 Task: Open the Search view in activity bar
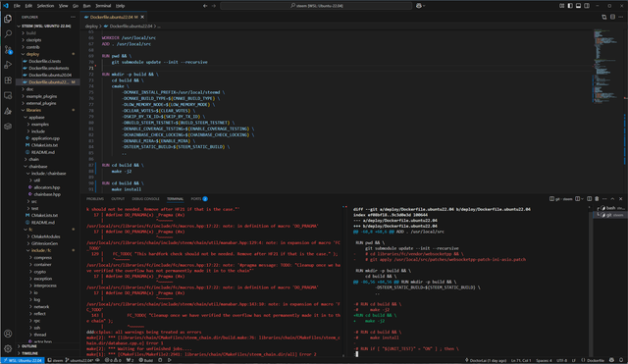tap(8, 34)
